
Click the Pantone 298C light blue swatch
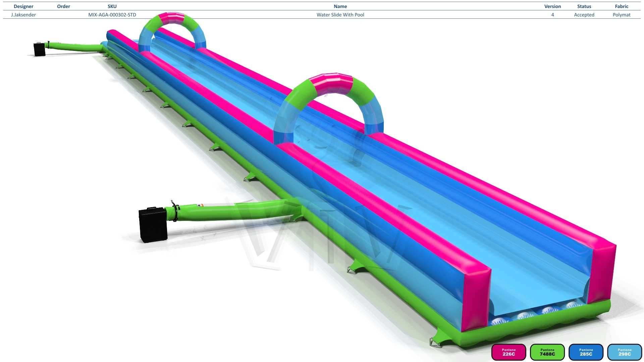tap(625, 352)
